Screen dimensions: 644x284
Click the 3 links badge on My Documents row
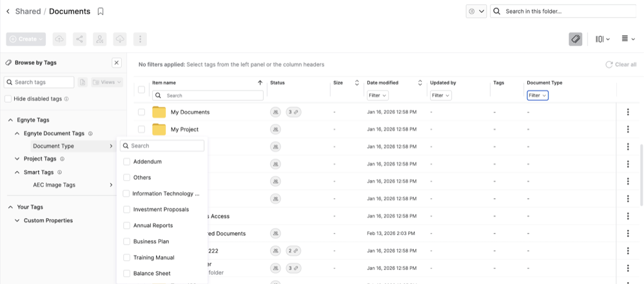point(294,112)
